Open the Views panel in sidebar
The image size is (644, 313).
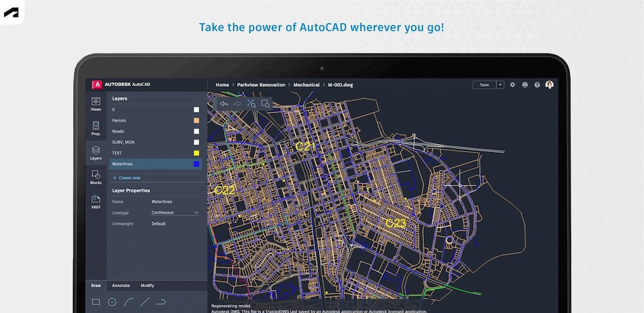coord(96,104)
